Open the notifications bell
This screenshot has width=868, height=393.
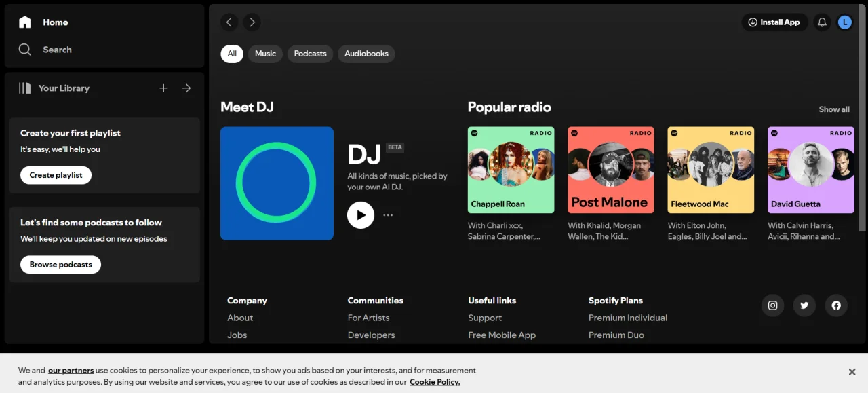click(x=822, y=22)
